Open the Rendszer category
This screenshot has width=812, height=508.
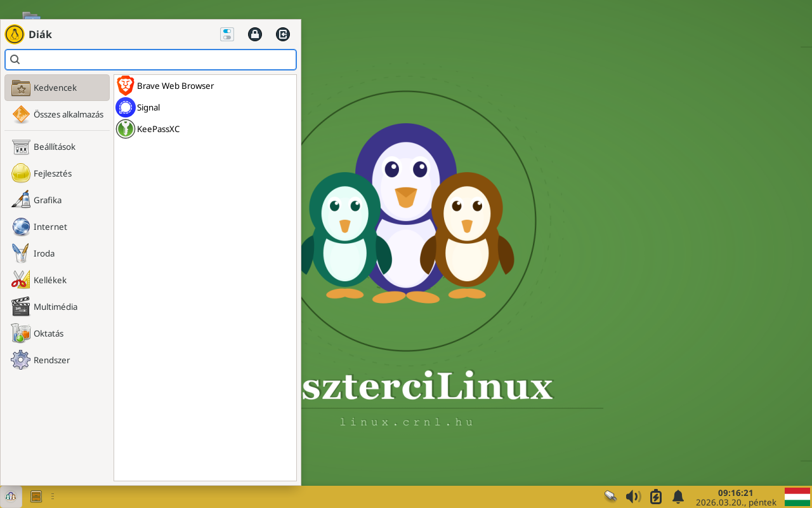click(51, 360)
